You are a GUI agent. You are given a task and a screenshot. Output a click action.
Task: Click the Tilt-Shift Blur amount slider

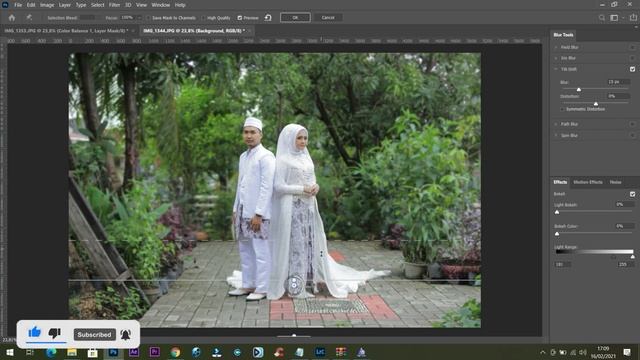point(578,89)
